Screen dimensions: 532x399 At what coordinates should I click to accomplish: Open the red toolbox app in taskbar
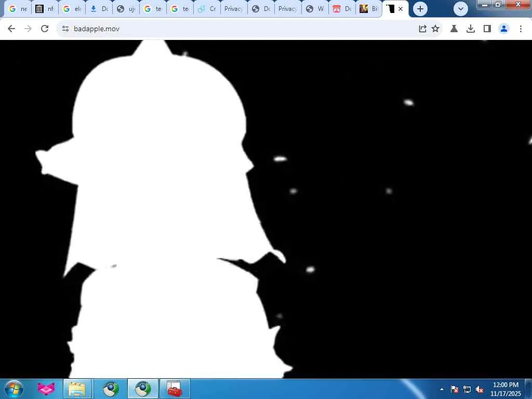pos(175,389)
